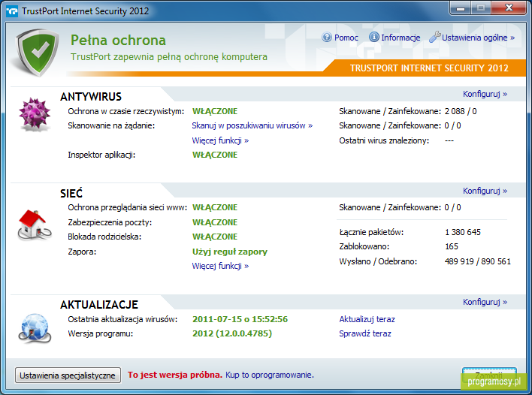Toggle Blokada rodzicielska WŁĄCZONE status
This screenshot has height=395, width=532.
coord(215,237)
